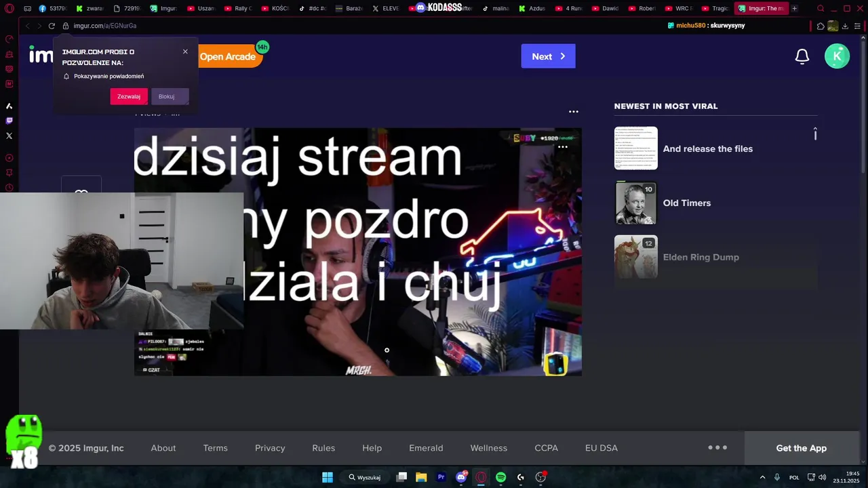Open Windows Start menu
The width and height of the screenshot is (868, 488).
(328, 477)
